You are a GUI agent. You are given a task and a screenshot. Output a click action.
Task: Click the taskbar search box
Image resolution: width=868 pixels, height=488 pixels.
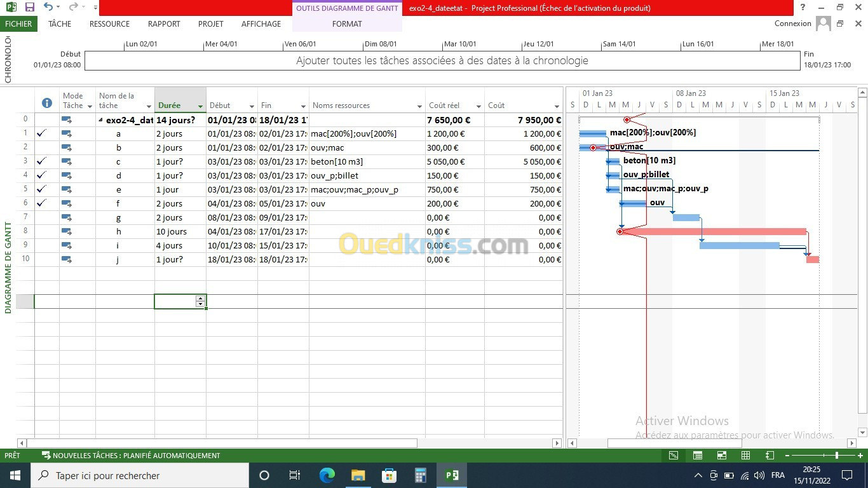point(140,475)
